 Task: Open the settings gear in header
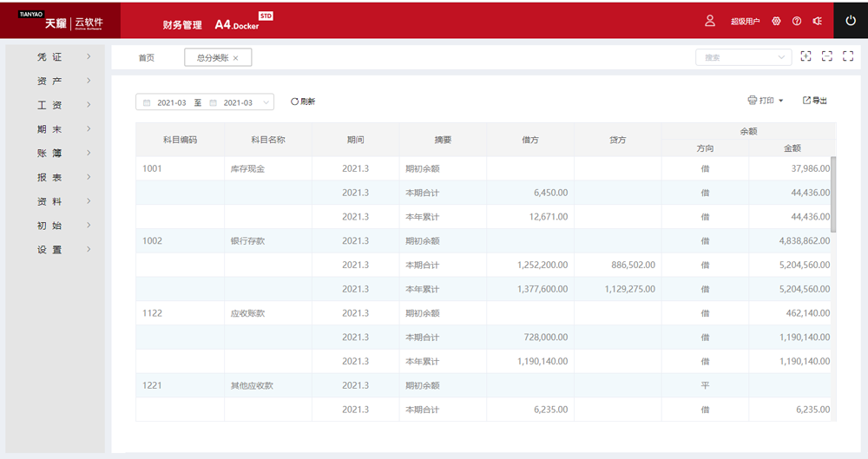776,21
